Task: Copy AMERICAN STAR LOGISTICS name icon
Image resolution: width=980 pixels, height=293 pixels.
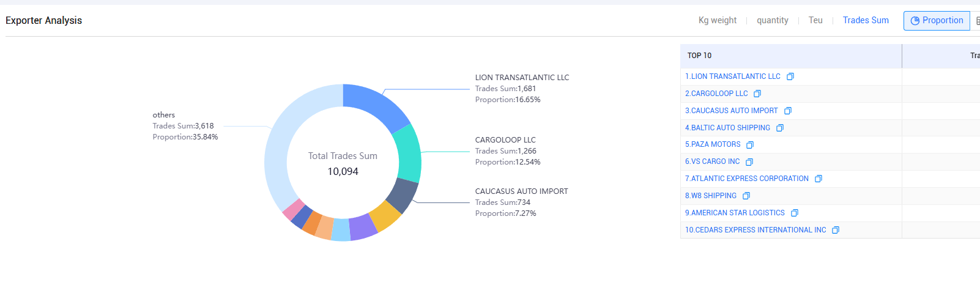Action: 795,213
